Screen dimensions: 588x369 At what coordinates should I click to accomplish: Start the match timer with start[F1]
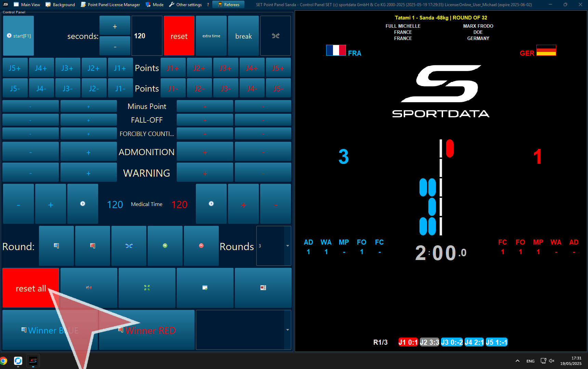(x=18, y=36)
